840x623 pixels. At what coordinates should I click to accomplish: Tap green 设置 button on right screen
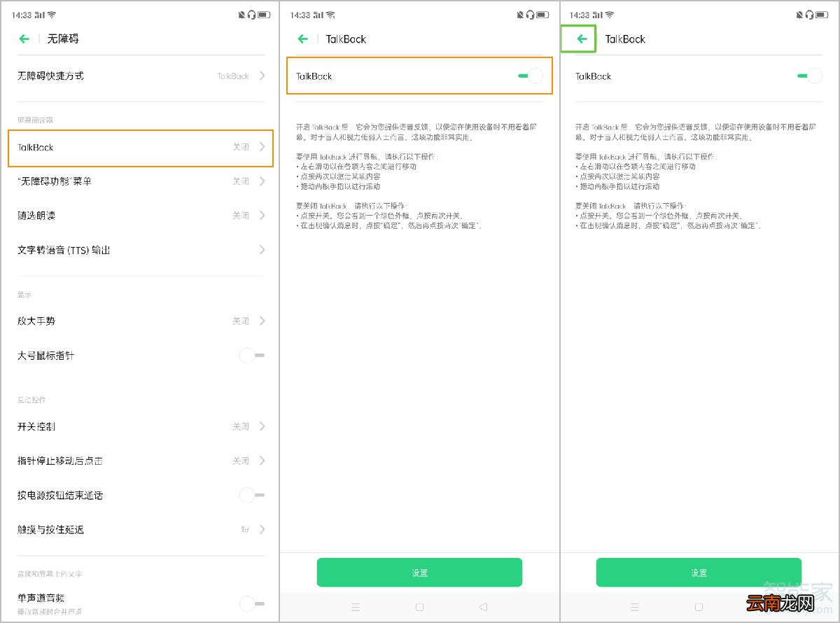click(x=699, y=573)
